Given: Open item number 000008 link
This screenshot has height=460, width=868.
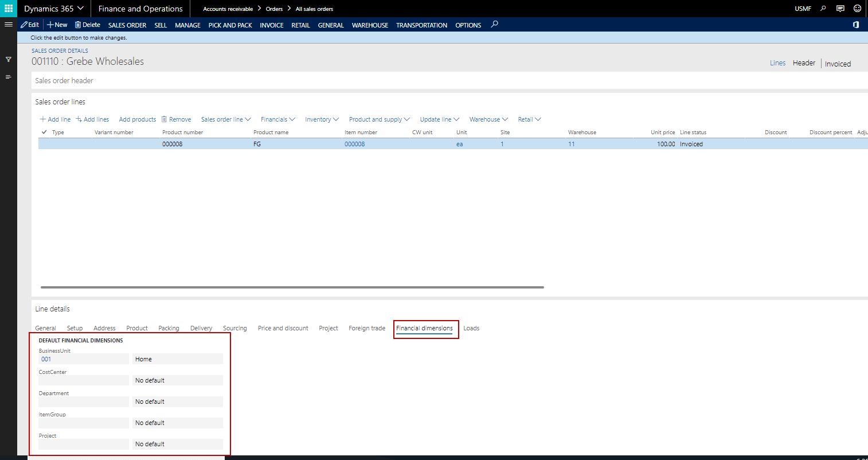Looking at the screenshot, I should (354, 144).
